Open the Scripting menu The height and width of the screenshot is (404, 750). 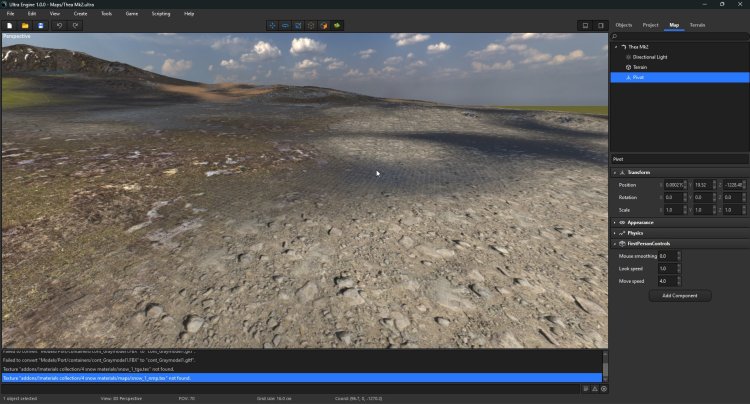tap(160, 13)
